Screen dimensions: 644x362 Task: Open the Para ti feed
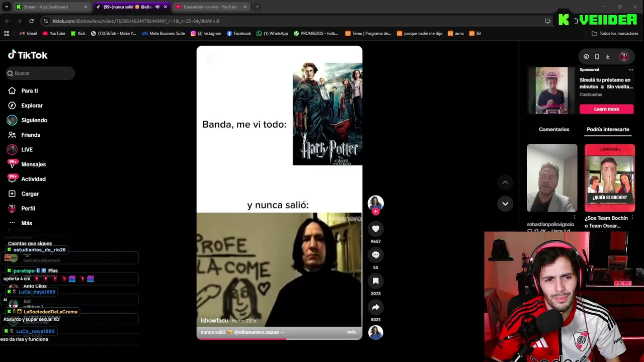[29, 91]
